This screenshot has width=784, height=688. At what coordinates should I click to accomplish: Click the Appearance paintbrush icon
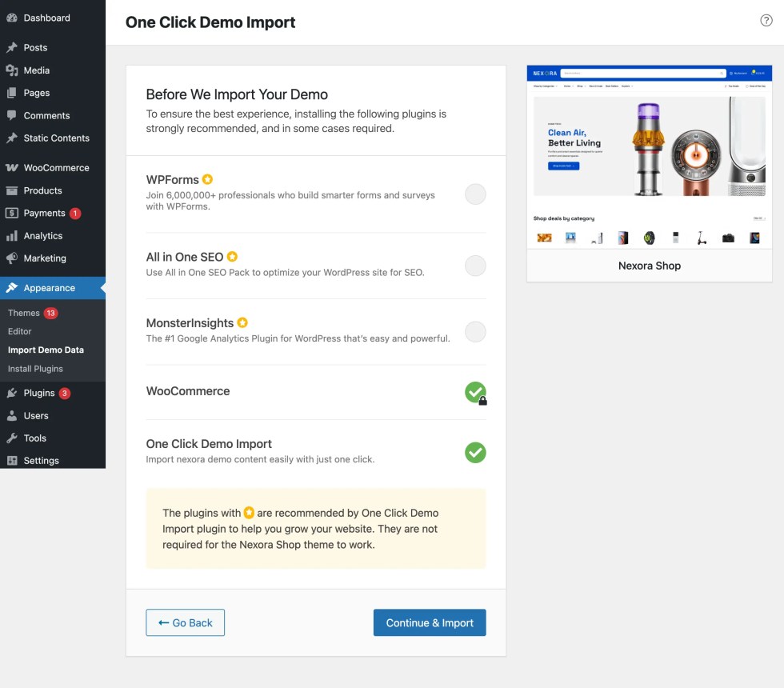(x=12, y=288)
